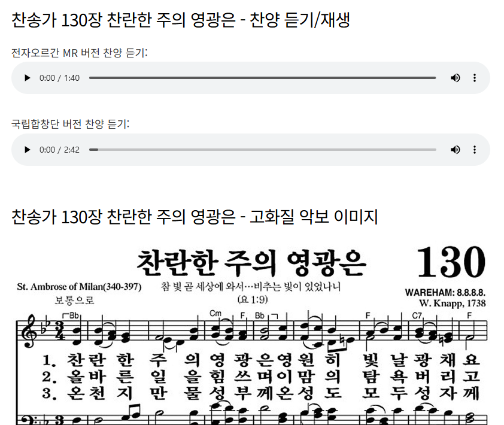Viewport: 504px width, 425px height.
Task: Open more options on 1:40 audio player
Action: tap(475, 78)
